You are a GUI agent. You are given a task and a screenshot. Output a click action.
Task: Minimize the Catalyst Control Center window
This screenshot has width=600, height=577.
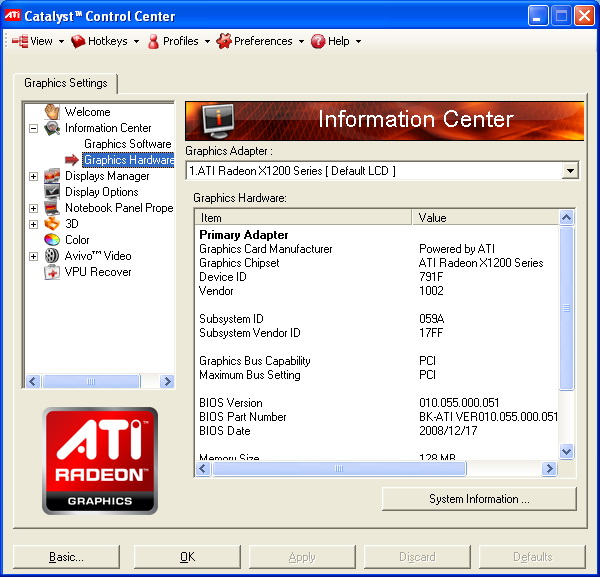pyautogui.click(x=538, y=16)
